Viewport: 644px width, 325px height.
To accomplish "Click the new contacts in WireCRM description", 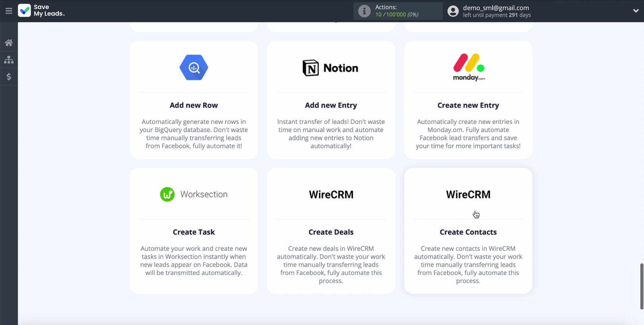I will (x=468, y=265).
